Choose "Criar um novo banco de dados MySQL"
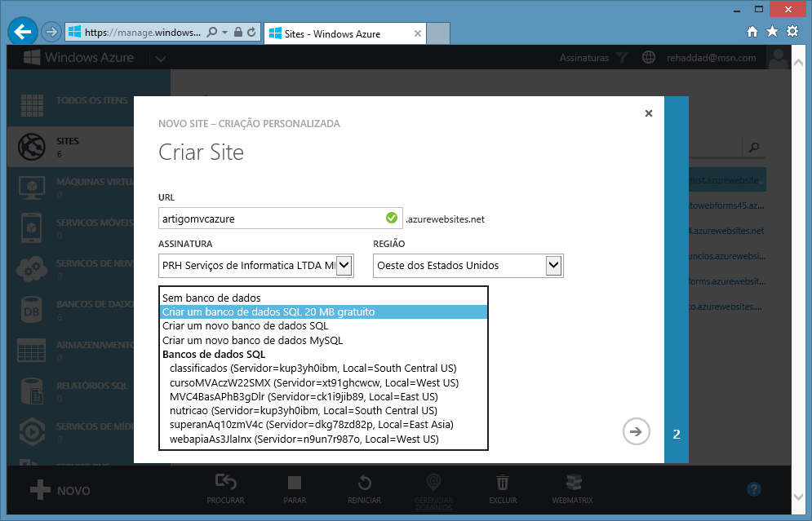Screen dimensions: 812x521 point(323,341)
